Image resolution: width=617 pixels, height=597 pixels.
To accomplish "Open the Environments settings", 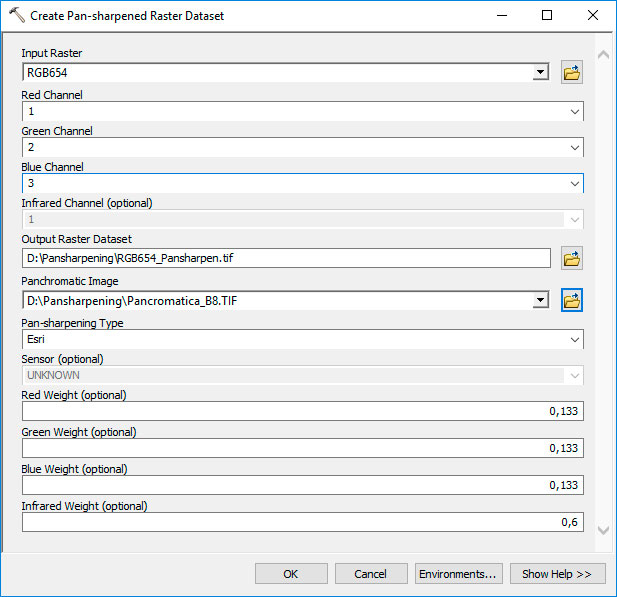I will click(458, 574).
